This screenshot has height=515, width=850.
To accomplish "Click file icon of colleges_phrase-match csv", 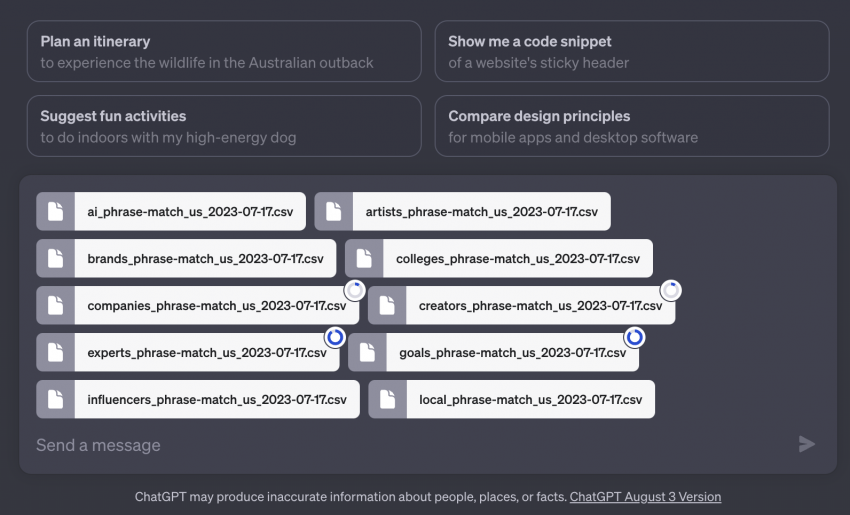I will [x=365, y=259].
